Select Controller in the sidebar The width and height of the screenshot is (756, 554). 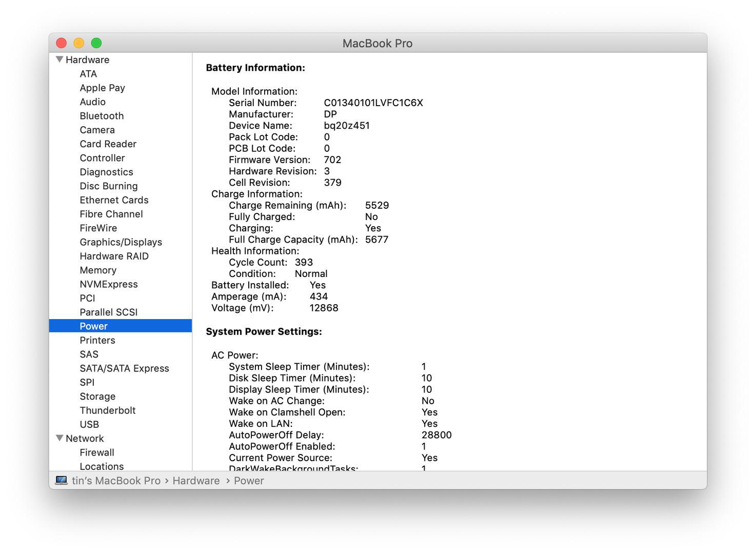tap(102, 158)
